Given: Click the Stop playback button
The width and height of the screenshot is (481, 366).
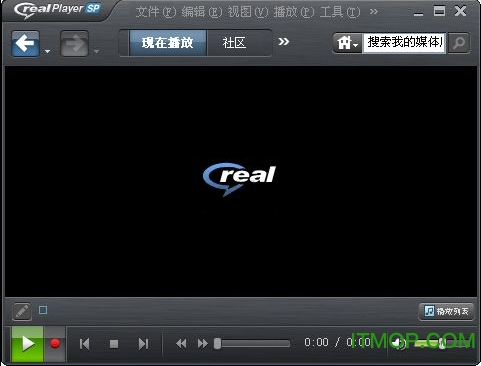Looking at the screenshot, I should coord(114,344).
